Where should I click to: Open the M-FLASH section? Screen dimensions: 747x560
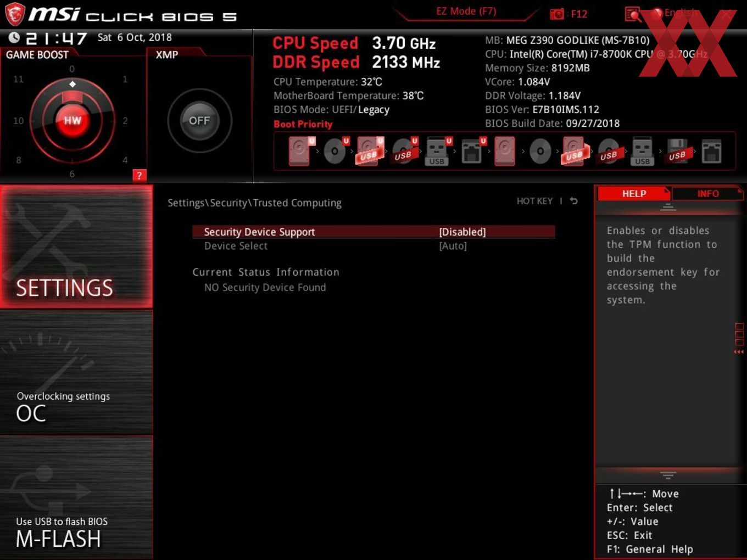76,497
